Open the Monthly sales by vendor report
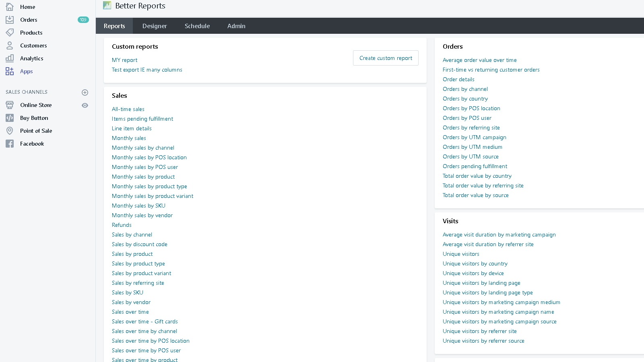The image size is (644, 362). point(142,215)
